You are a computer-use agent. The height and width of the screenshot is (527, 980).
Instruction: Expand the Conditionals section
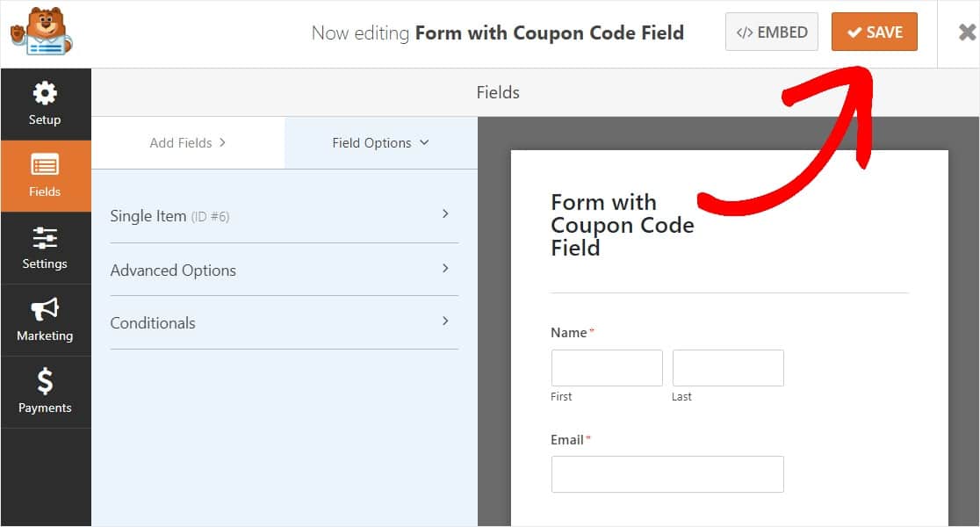click(285, 323)
